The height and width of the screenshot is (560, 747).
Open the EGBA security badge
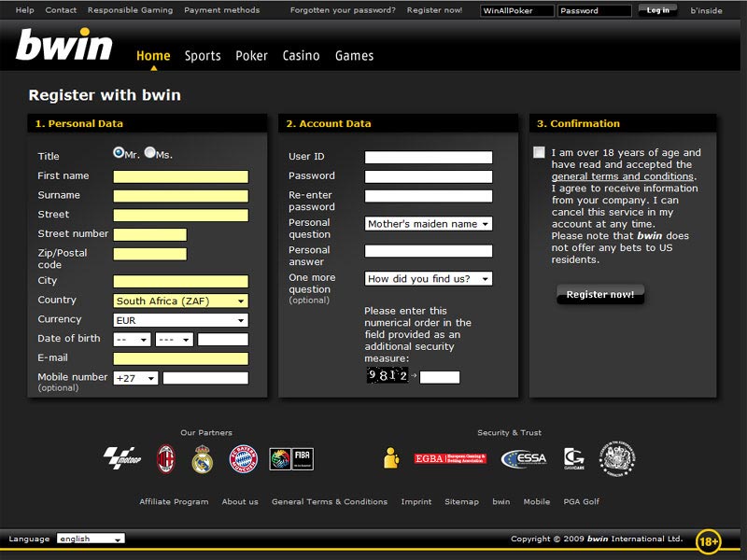point(450,458)
